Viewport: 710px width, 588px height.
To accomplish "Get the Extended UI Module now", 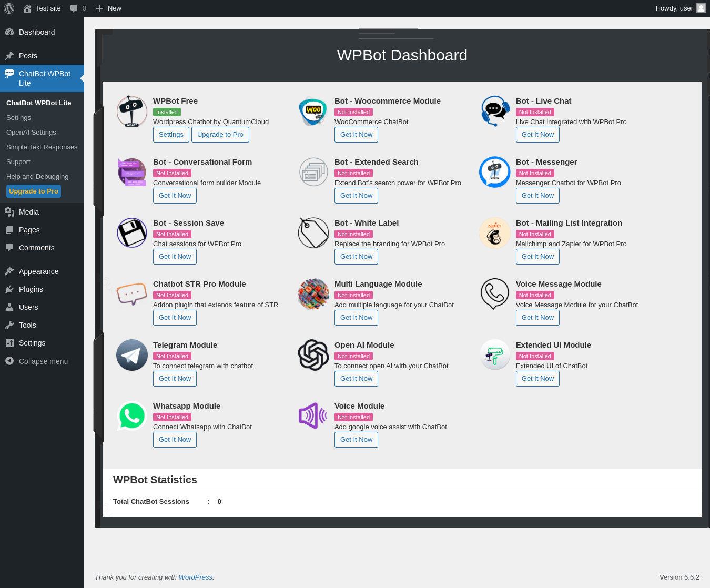I will [537, 379].
